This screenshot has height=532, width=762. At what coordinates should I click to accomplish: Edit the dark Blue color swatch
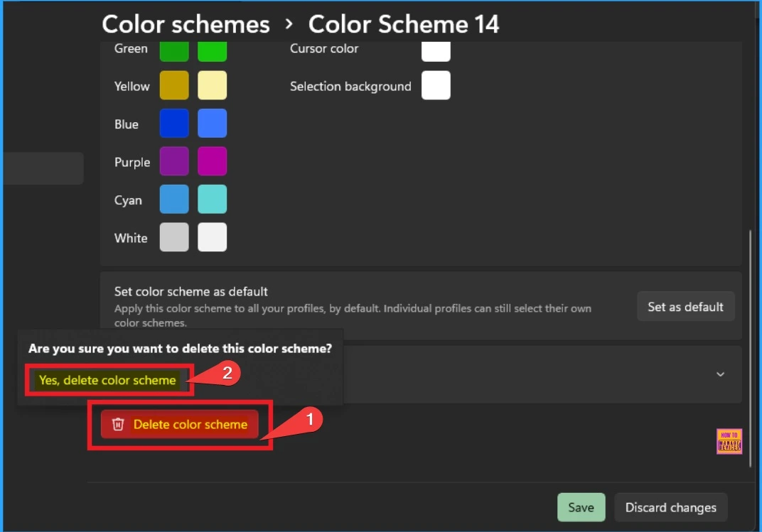(174, 124)
